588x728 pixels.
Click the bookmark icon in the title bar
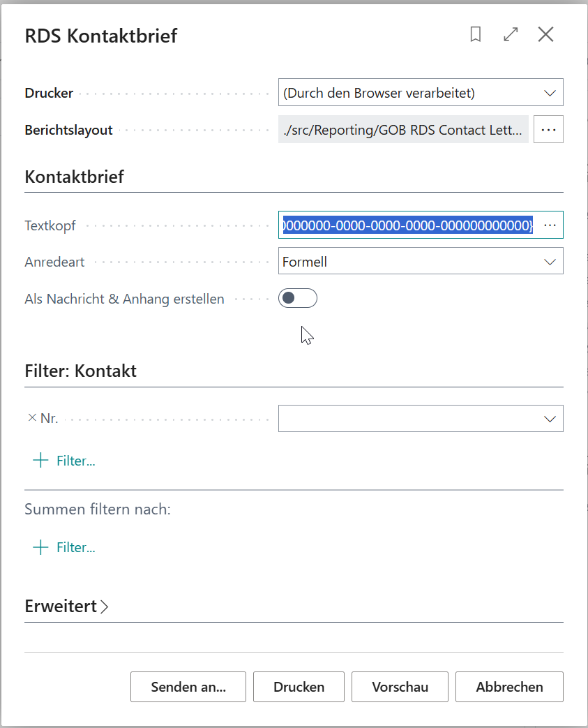[476, 34]
